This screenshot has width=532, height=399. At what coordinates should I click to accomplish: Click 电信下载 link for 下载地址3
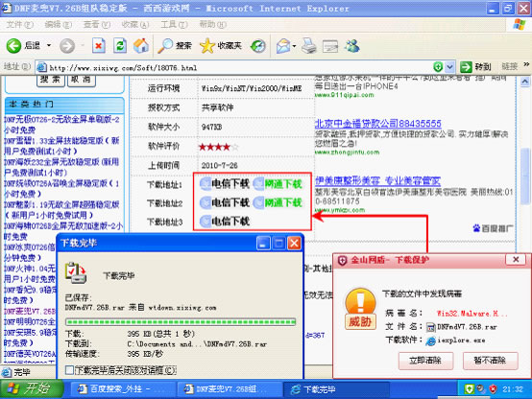(225, 222)
